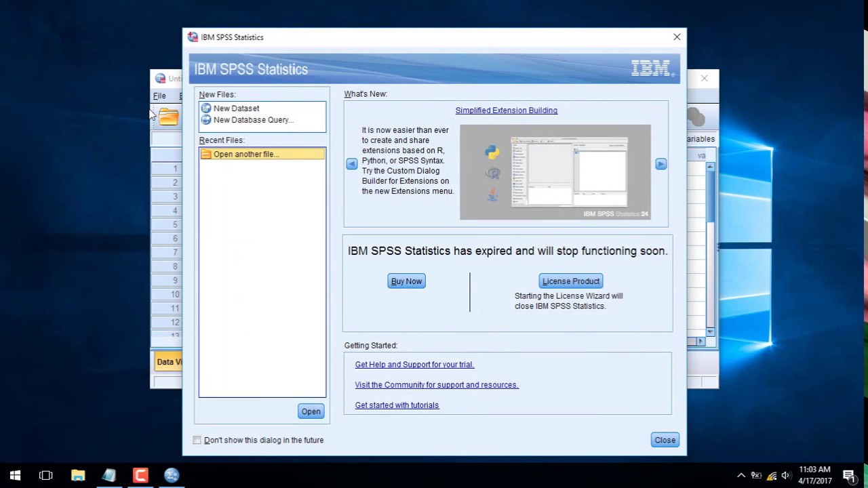Close the background Data Editor window
This screenshot has width=868, height=488.
(x=704, y=79)
